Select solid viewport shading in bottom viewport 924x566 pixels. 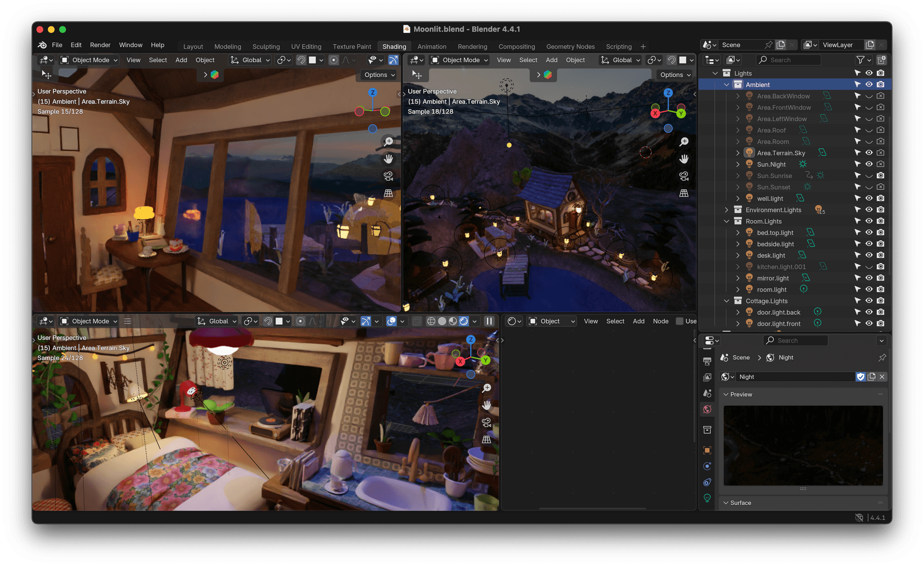click(x=442, y=321)
